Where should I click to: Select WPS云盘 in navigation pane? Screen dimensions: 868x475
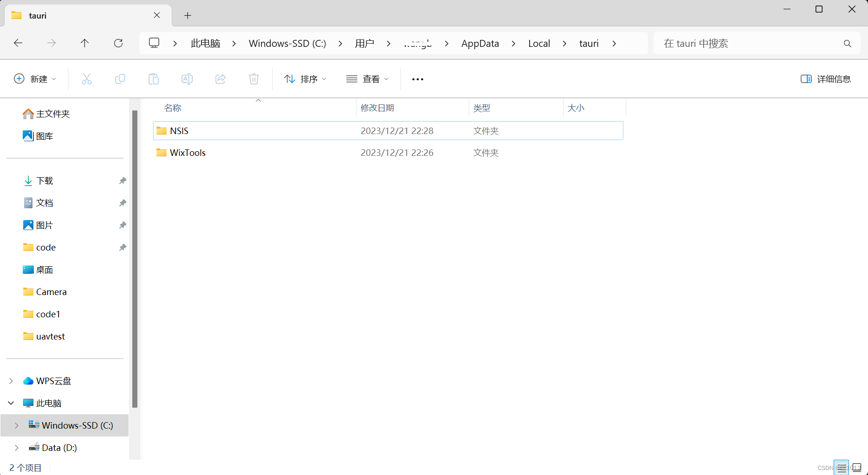click(47, 381)
